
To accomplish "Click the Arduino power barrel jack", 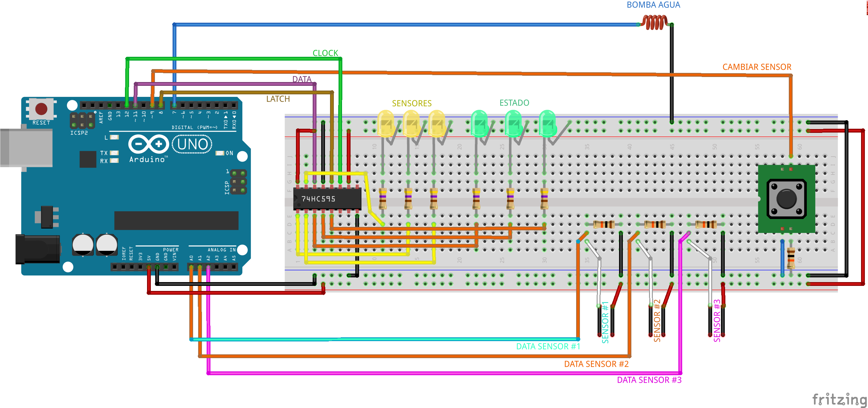I will tap(38, 249).
